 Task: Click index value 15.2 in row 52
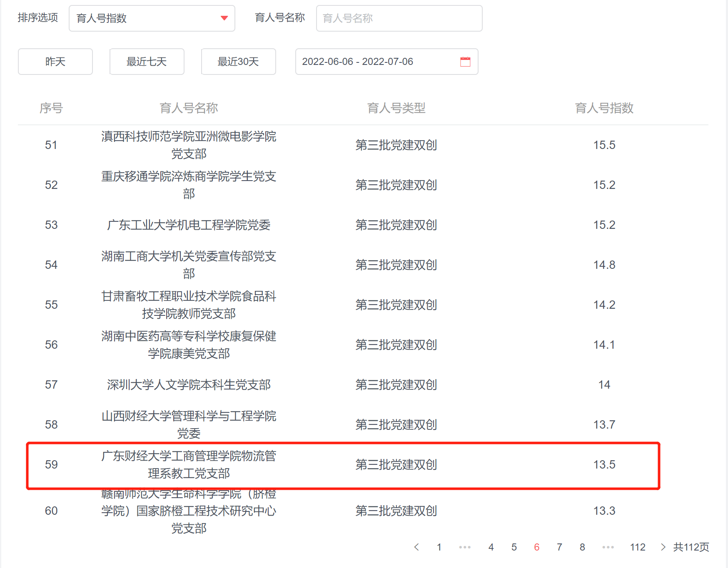(604, 185)
